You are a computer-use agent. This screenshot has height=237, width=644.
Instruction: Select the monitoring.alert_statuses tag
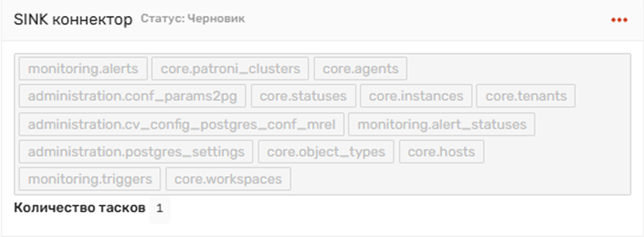[442, 125]
